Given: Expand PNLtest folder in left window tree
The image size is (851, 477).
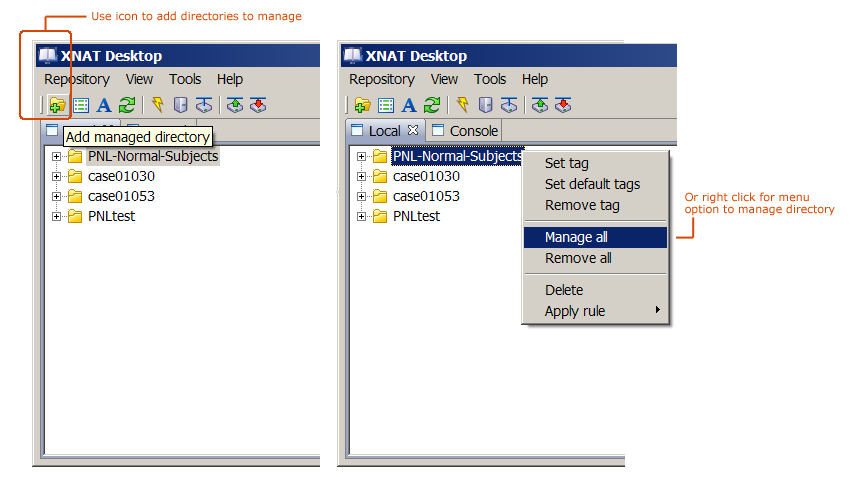Looking at the screenshot, I should point(57,216).
